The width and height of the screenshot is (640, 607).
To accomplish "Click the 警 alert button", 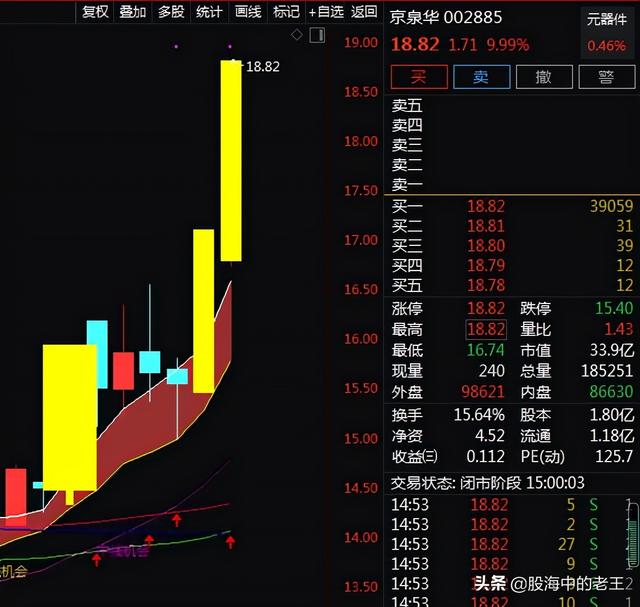I will point(607,77).
